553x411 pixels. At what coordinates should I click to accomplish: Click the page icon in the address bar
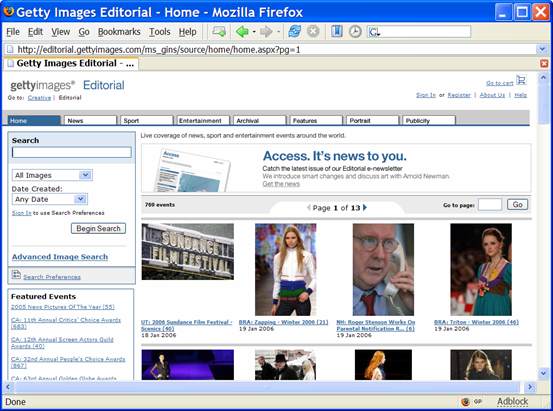click(x=10, y=49)
